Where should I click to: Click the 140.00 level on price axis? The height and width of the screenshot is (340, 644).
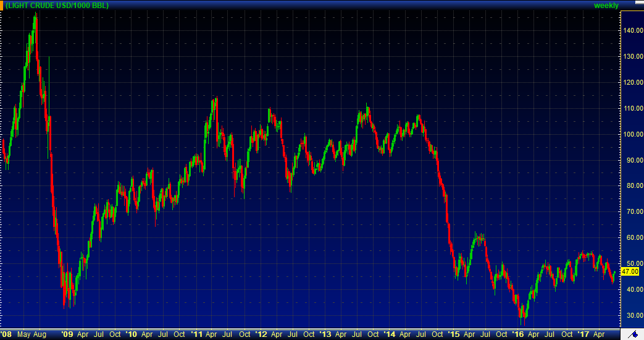point(631,30)
